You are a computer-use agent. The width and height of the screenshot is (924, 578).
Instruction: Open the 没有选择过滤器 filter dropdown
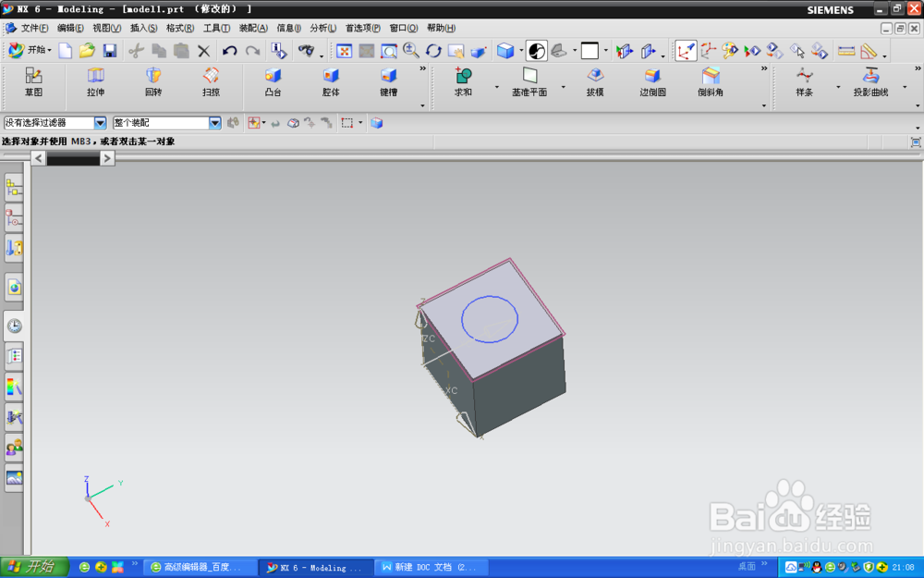(x=100, y=123)
